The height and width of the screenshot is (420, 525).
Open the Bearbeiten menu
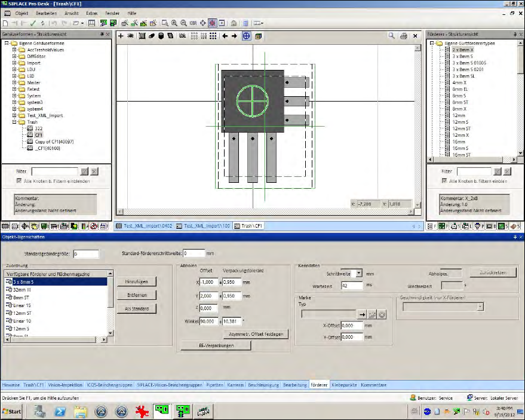pos(46,13)
